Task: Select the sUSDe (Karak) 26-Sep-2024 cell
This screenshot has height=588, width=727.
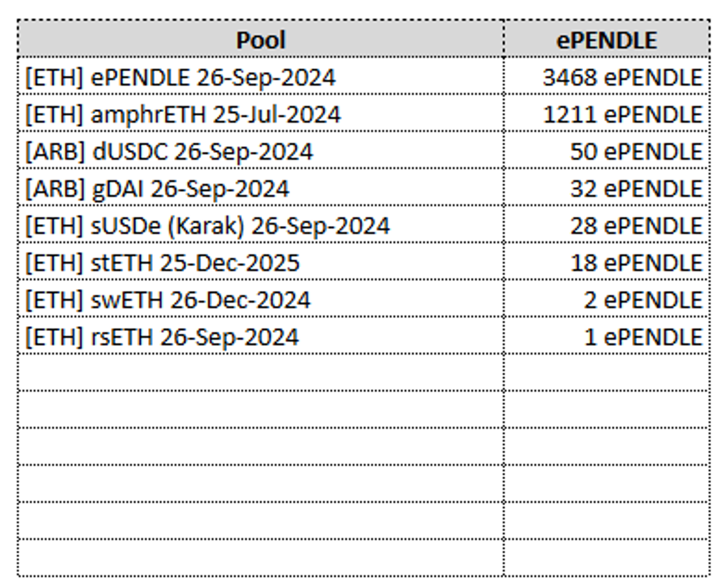Action: point(207,226)
